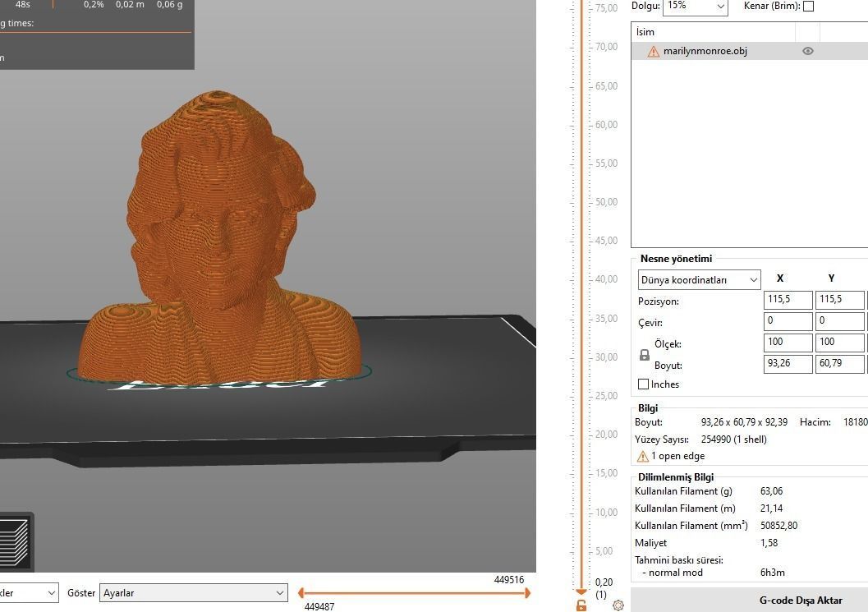
Task: Click the warning icon next to 1 open edge
Action: (x=642, y=457)
